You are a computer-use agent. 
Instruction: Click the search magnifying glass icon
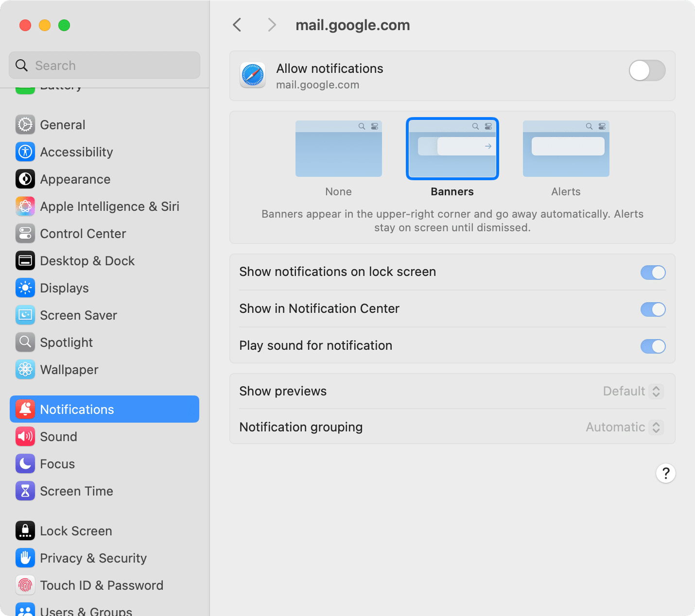point(21,65)
